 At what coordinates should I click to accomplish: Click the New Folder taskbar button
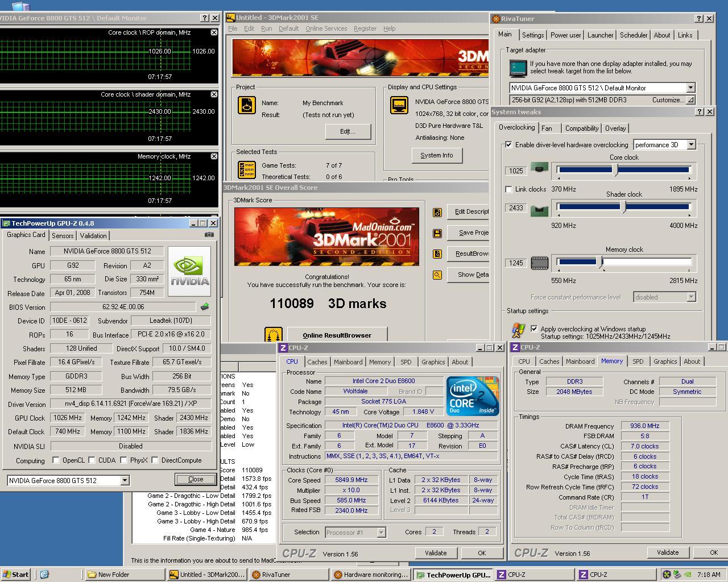click(125, 575)
